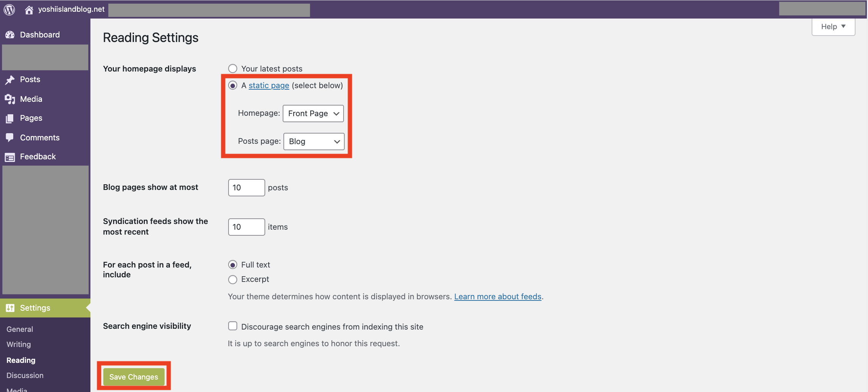Open the Comments menu item
Screen dimensions: 868x392
(40, 138)
